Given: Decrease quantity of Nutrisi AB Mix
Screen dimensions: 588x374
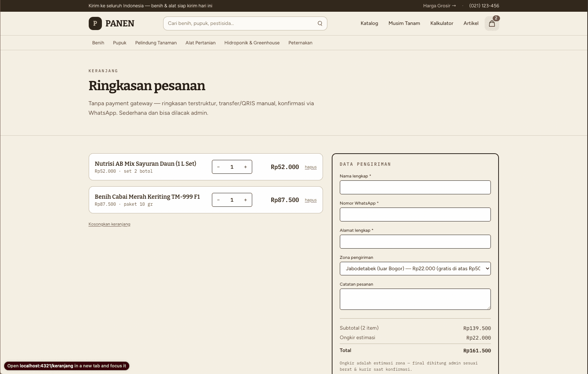Looking at the screenshot, I should (218, 167).
